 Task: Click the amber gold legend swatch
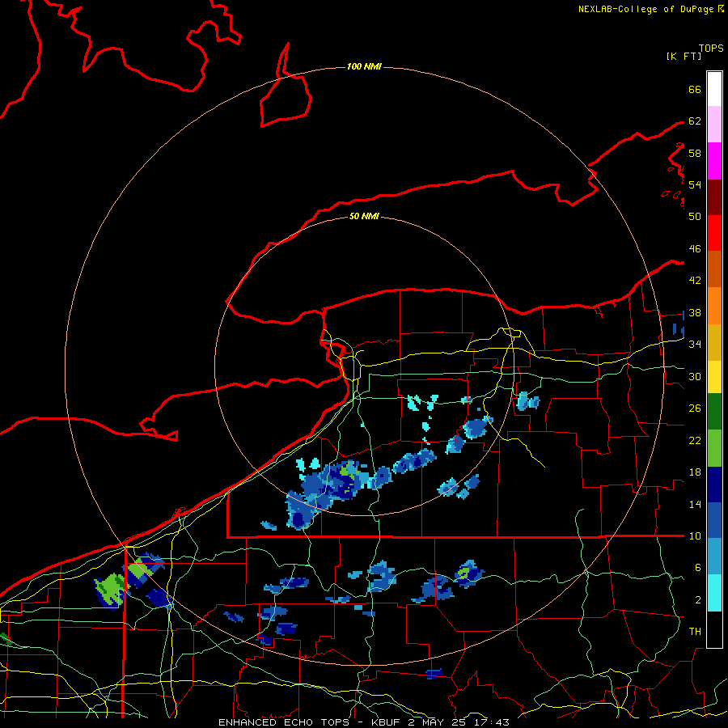click(x=714, y=342)
